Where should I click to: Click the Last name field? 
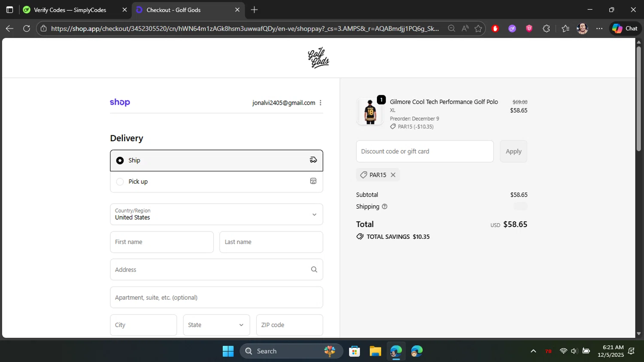click(271, 242)
